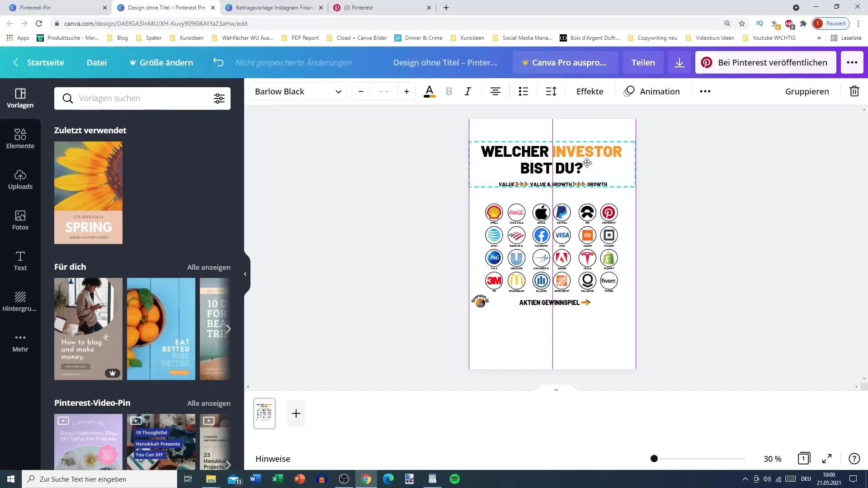Toggle italic text formatting
This screenshot has height=488, width=868.
pos(468,92)
